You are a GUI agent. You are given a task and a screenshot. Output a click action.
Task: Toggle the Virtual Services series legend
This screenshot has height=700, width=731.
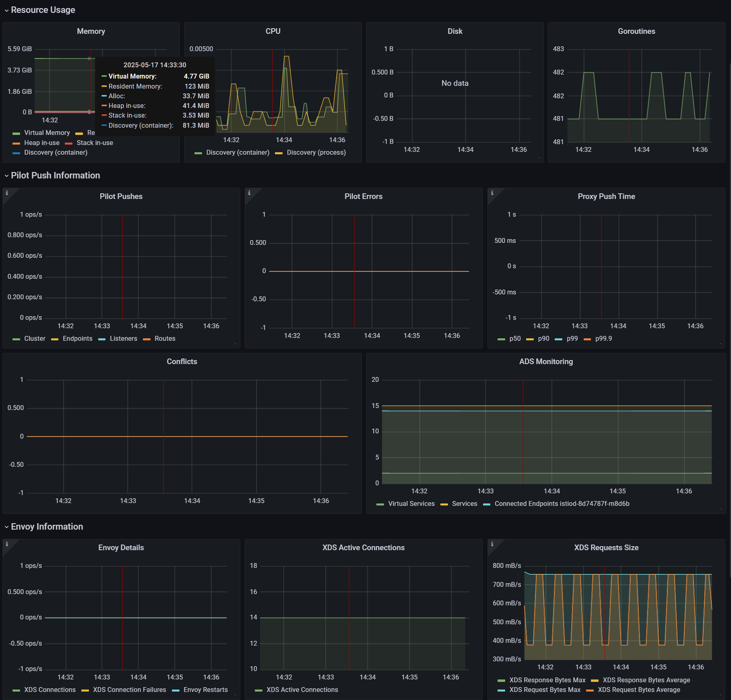pos(411,504)
